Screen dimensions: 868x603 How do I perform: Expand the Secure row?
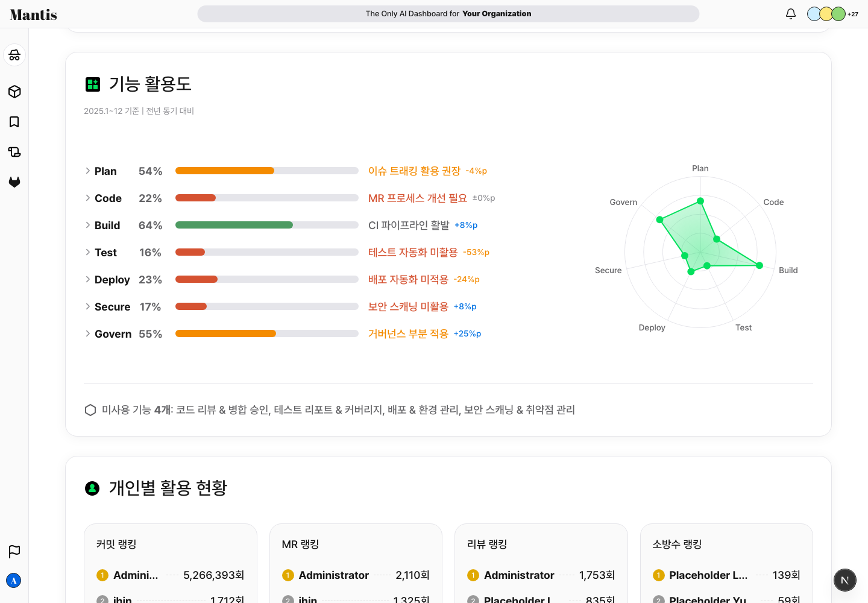coord(88,306)
